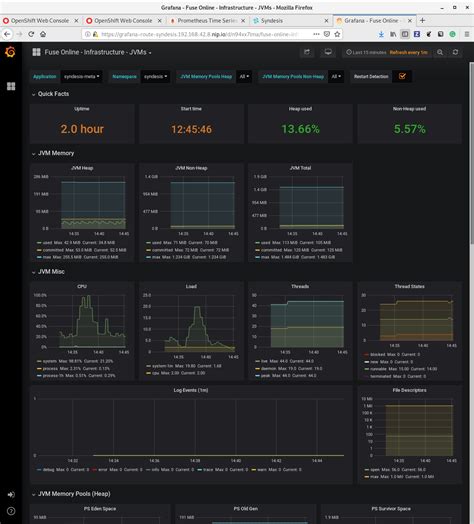Click the Grafana logo icon
This screenshot has height=524, width=474.
[10, 52]
